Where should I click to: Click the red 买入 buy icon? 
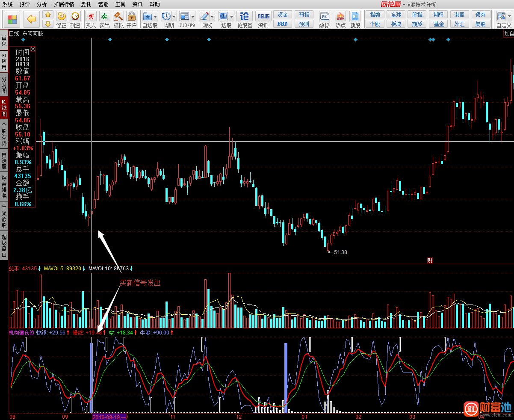[91, 16]
